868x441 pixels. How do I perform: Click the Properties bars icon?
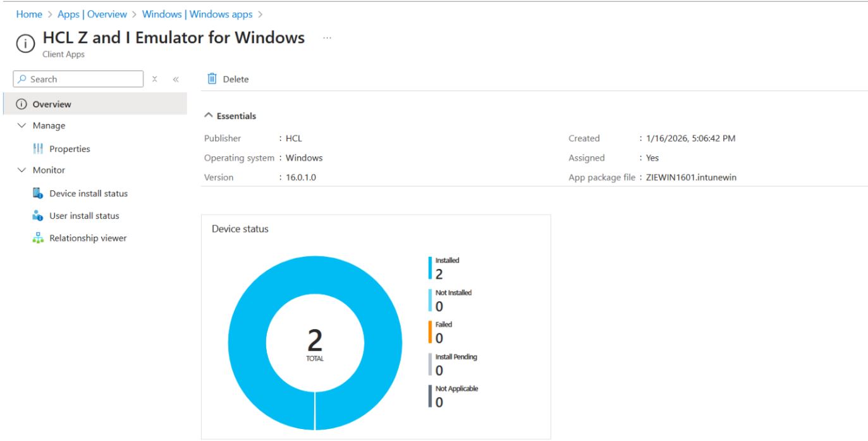click(x=38, y=149)
